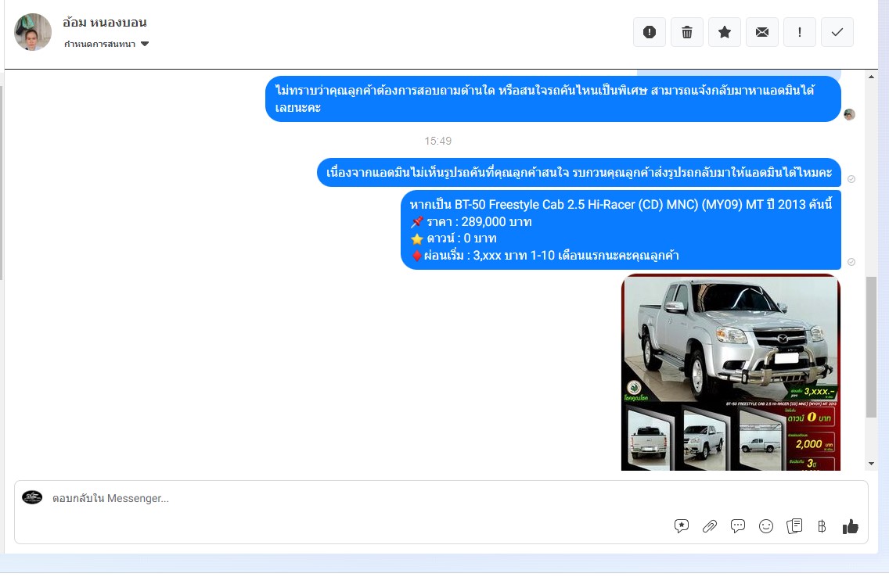Open the speech bubble icon with three dots
The width and height of the screenshot is (889, 588).
[738, 526]
